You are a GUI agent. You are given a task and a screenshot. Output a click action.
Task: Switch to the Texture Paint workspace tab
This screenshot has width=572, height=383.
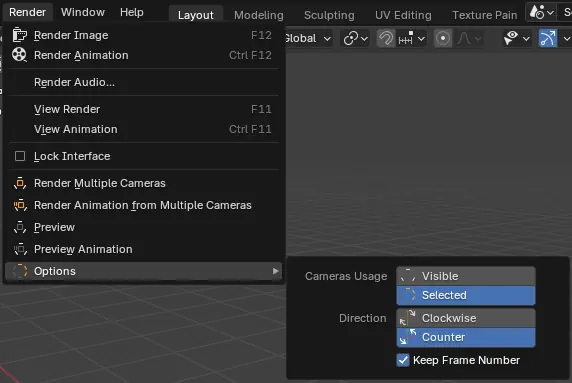[484, 15]
